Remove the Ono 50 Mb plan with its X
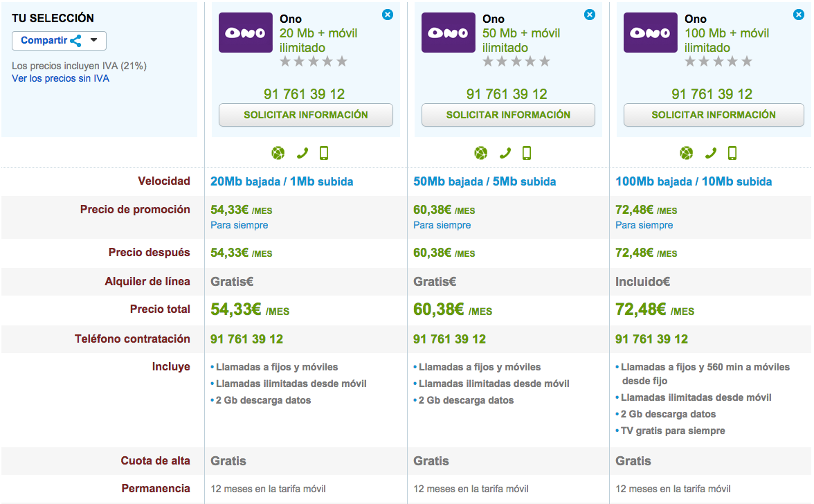The height and width of the screenshot is (504, 814). point(590,15)
